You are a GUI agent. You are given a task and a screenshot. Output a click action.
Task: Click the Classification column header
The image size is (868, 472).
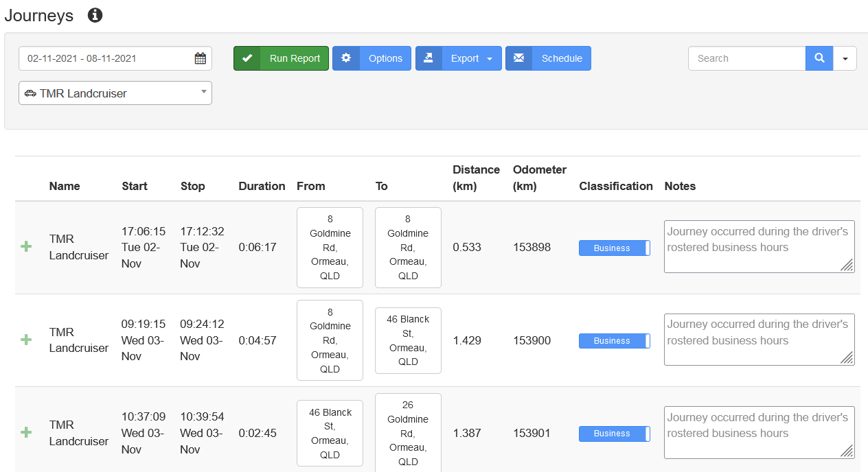[x=616, y=186]
